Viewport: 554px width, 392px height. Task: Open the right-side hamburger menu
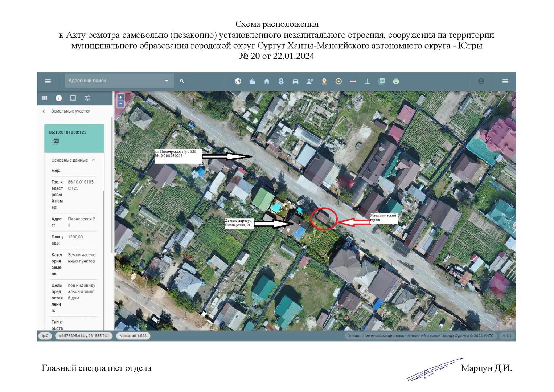[505, 81]
